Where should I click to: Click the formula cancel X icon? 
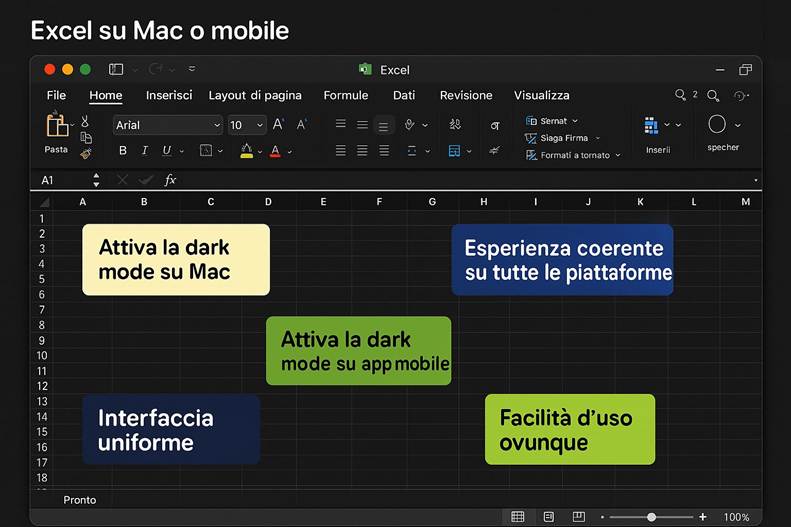click(x=122, y=180)
